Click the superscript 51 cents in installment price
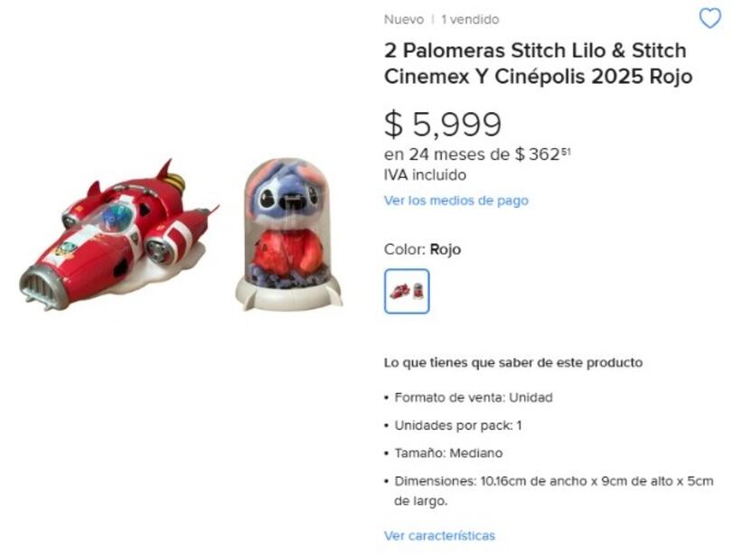This screenshot has width=732, height=560. [x=566, y=150]
